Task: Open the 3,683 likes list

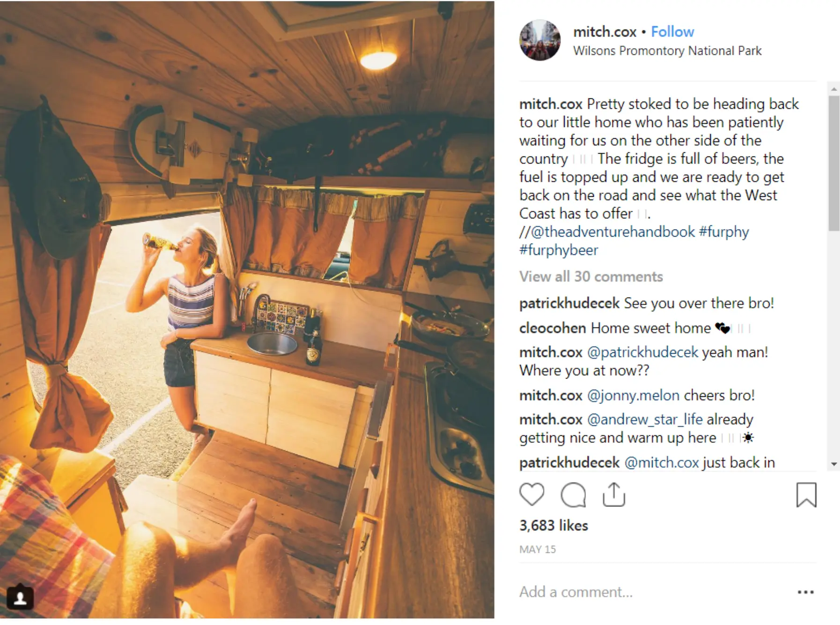Action: point(553,525)
